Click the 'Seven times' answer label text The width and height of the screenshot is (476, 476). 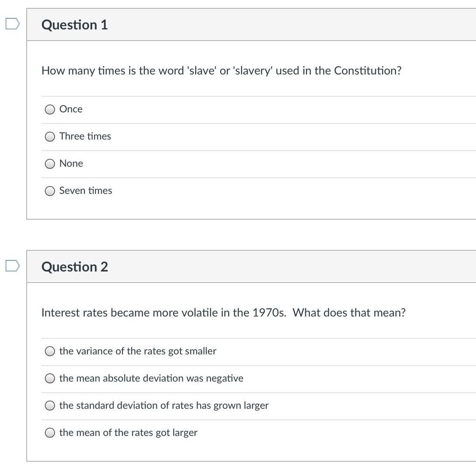pyautogui.click(x=85, y=190)
